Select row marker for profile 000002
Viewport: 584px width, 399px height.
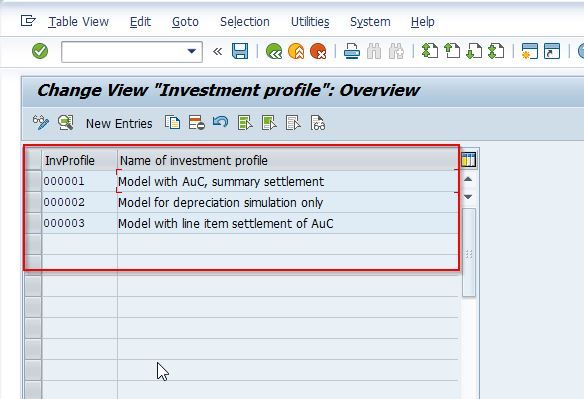point(33,202)
